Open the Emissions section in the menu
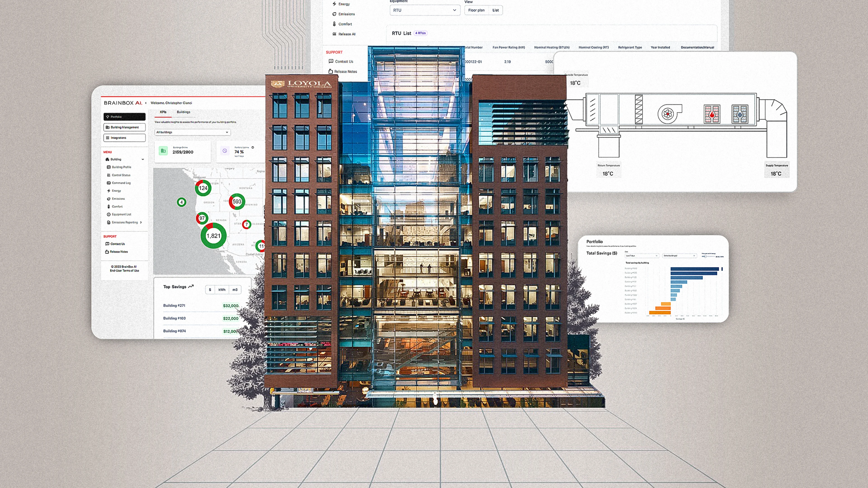 point(108,199)
